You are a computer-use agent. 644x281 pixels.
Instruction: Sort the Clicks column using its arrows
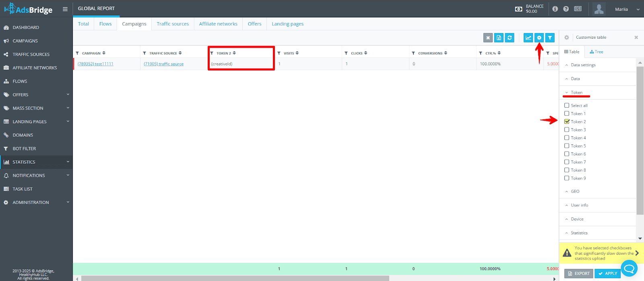pyautogui.click(x=365, y=53)
